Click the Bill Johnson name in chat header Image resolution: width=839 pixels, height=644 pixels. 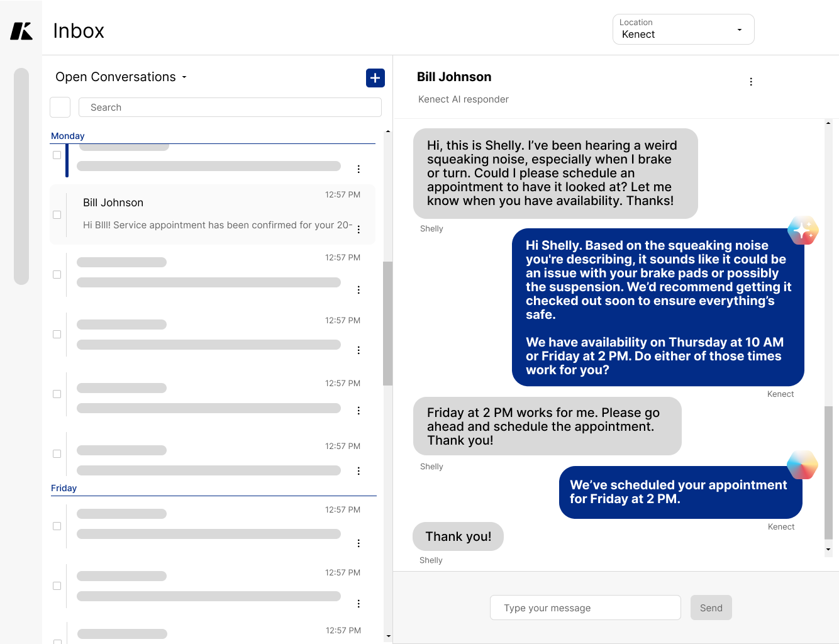pyautogui.click(x=454, y=77)
